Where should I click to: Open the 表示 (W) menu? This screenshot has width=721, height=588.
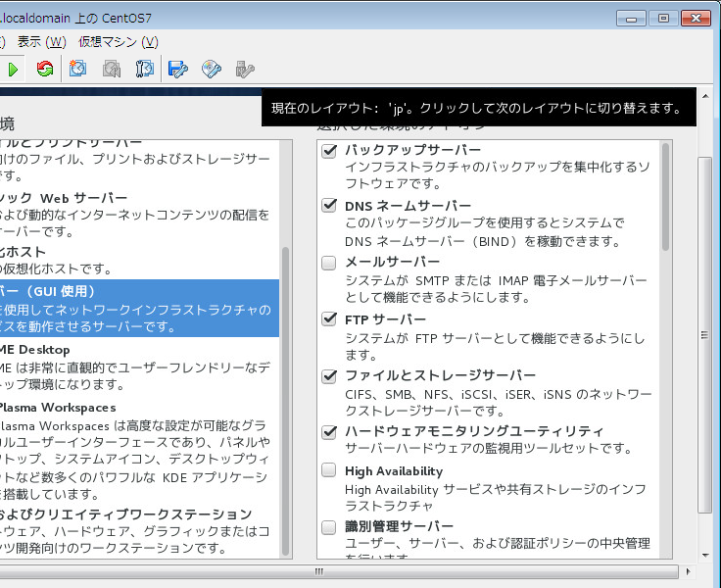42,42
